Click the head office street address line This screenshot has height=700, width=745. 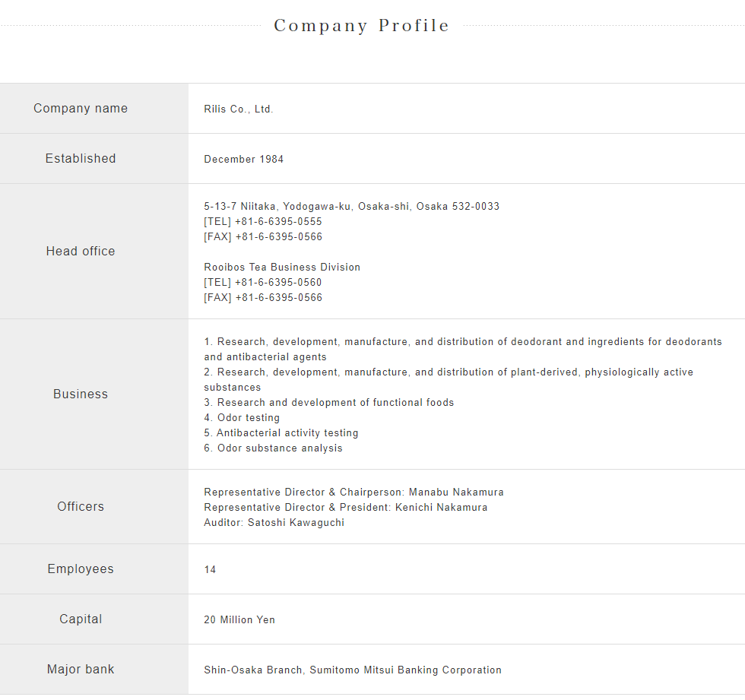[351, 207]
